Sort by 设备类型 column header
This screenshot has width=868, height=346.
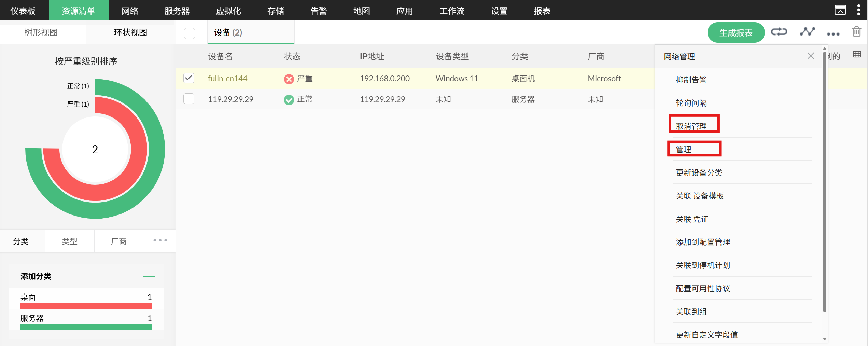click(452, 56)
